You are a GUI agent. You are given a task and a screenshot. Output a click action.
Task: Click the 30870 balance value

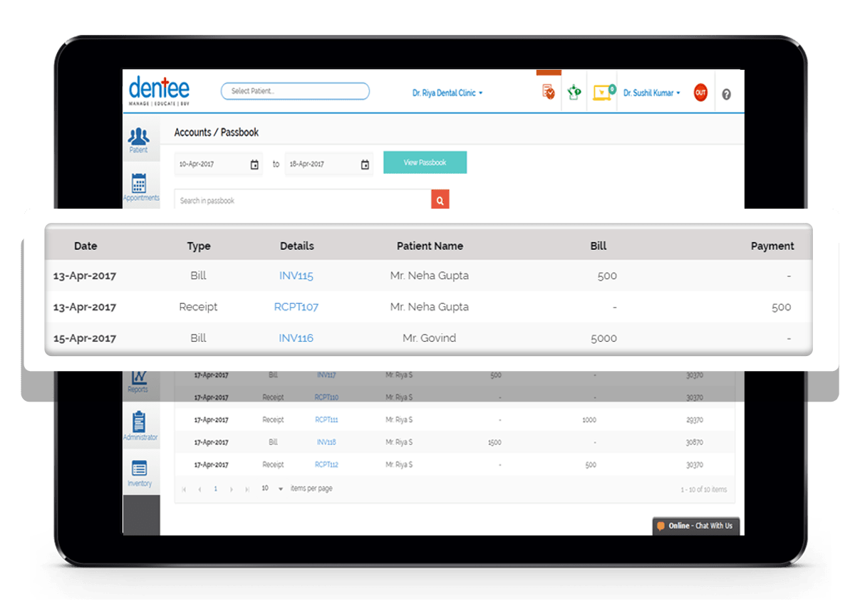click(695, 442)
